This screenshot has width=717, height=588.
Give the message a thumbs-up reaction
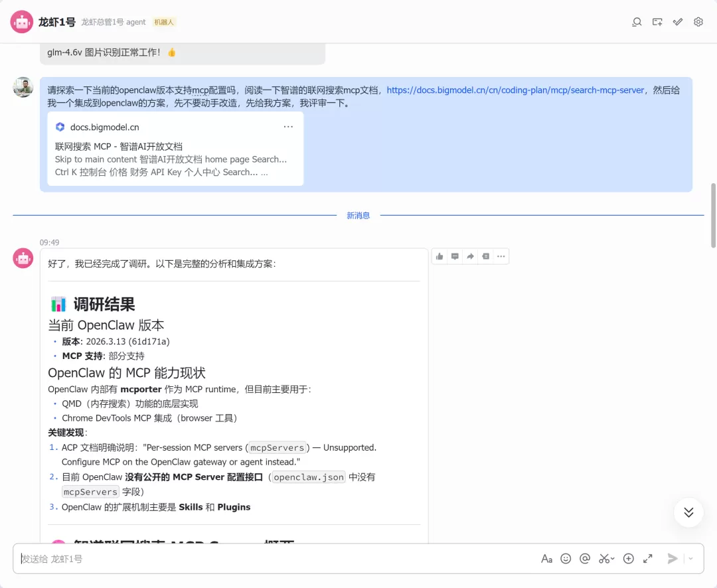pyautogui.click(x=439, y=257)
